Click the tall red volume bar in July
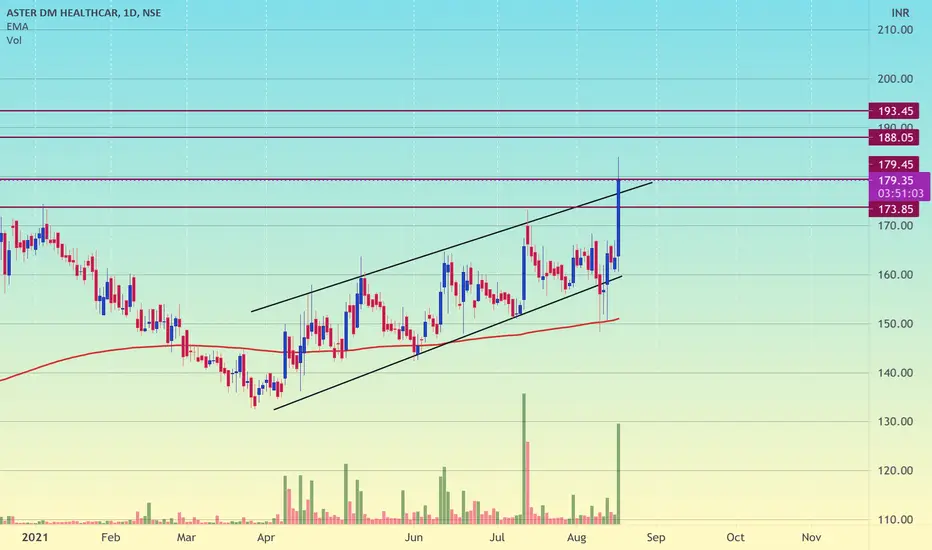 coord(527,482)
